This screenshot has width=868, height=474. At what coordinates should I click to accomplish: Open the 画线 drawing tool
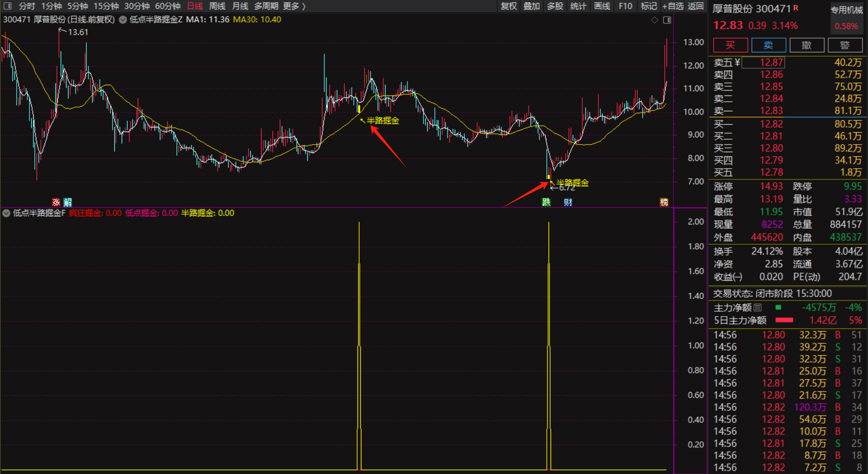[x=602, y=6]
